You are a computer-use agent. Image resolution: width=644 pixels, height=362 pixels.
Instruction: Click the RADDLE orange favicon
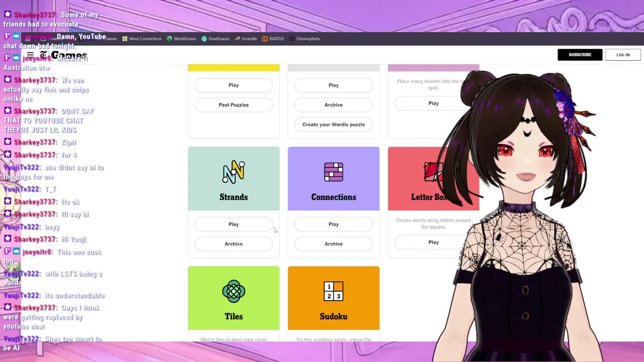pos(265,39)
